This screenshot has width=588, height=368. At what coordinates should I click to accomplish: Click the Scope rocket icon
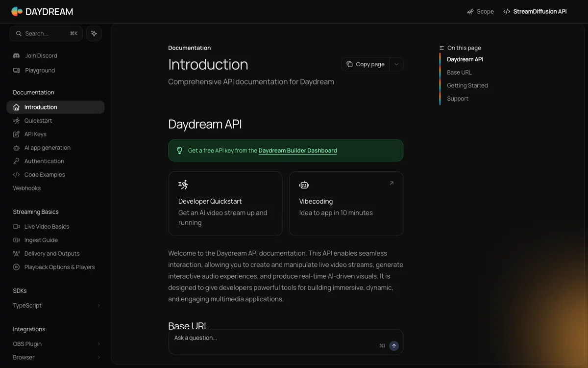tap(470, 11)
